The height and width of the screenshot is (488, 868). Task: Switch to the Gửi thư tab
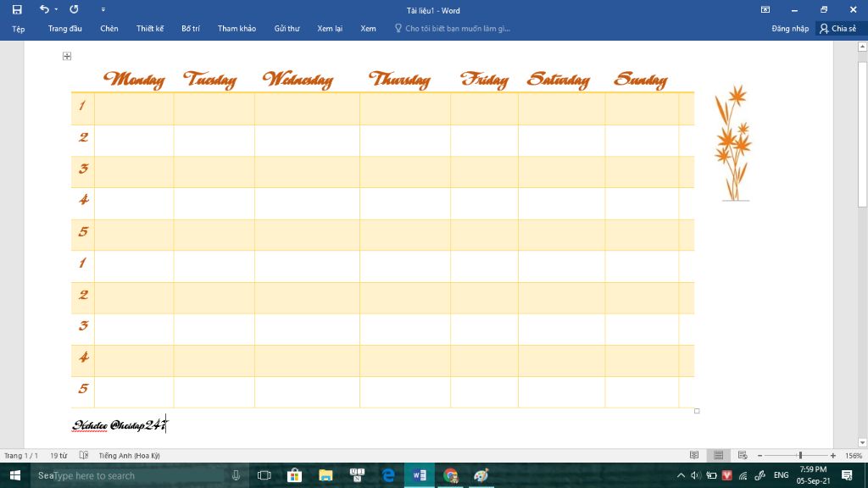pos(287,29)
